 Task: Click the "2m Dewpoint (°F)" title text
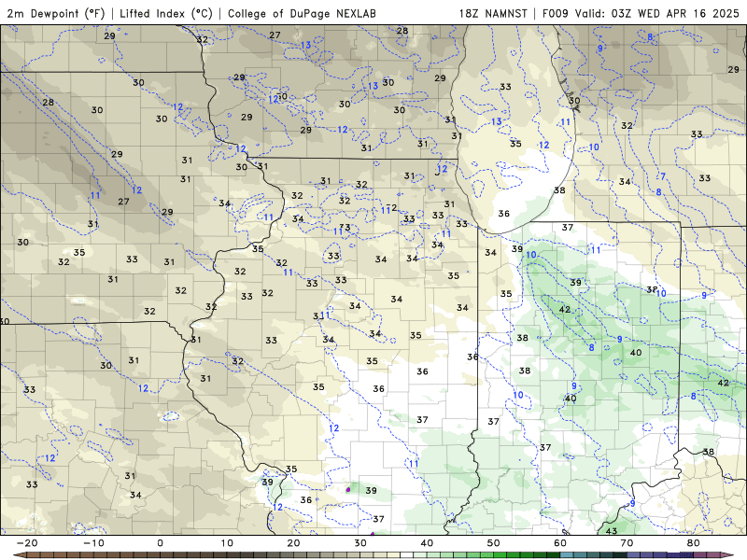click(x=55, y=13)
